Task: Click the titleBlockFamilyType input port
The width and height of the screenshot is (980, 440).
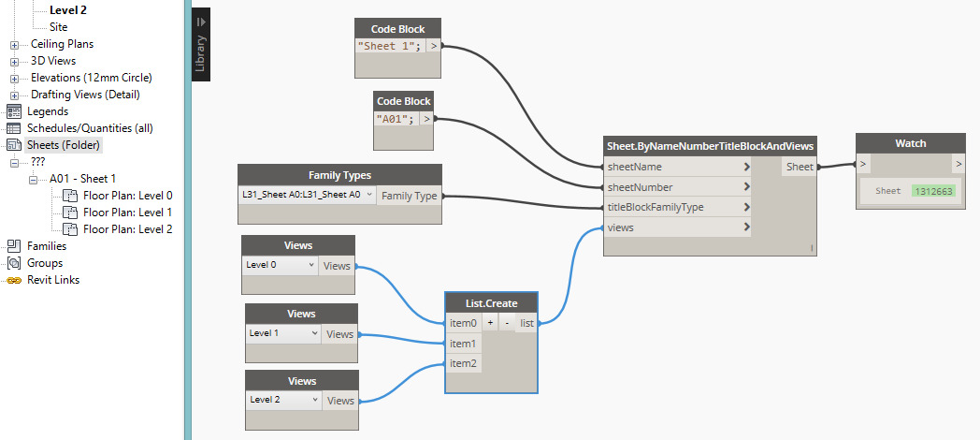Action: 678,207
